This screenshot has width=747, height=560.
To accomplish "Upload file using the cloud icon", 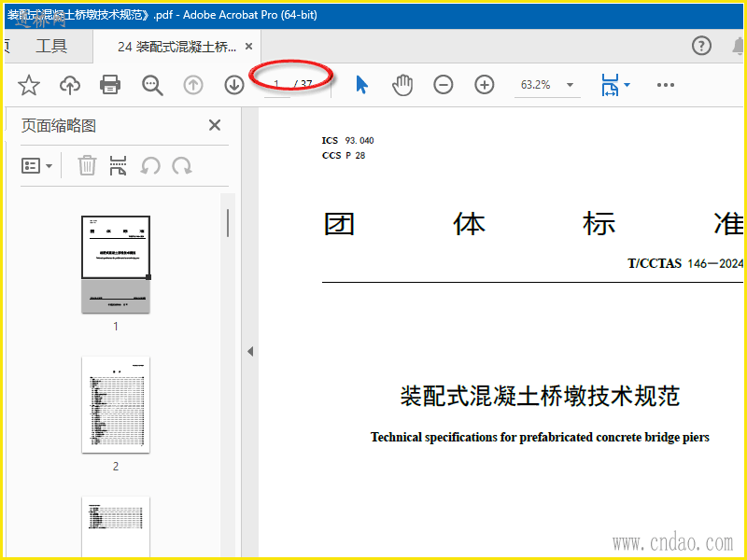I will coord(69,85).
